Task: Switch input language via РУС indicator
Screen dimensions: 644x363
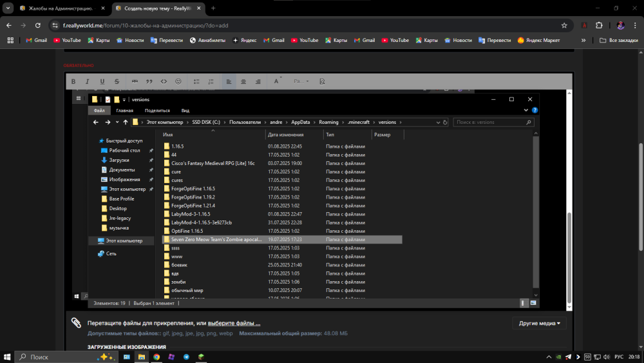Action: tap(619, 357)
